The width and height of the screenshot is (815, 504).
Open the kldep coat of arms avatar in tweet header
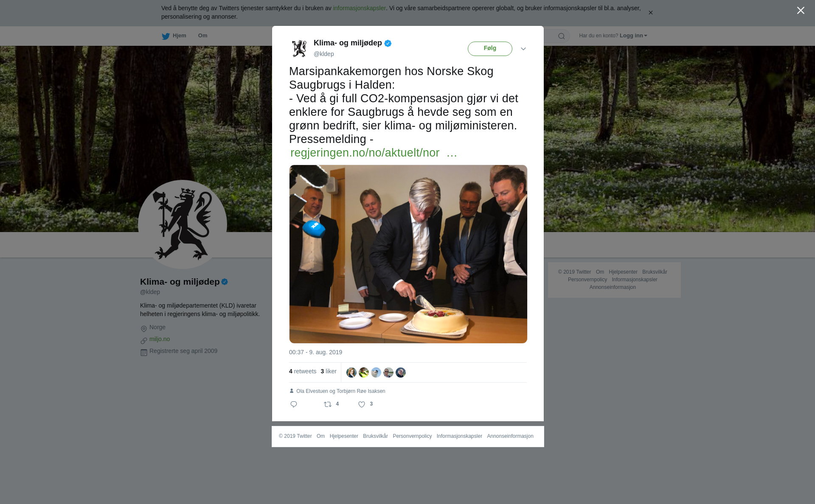point(299,48)
